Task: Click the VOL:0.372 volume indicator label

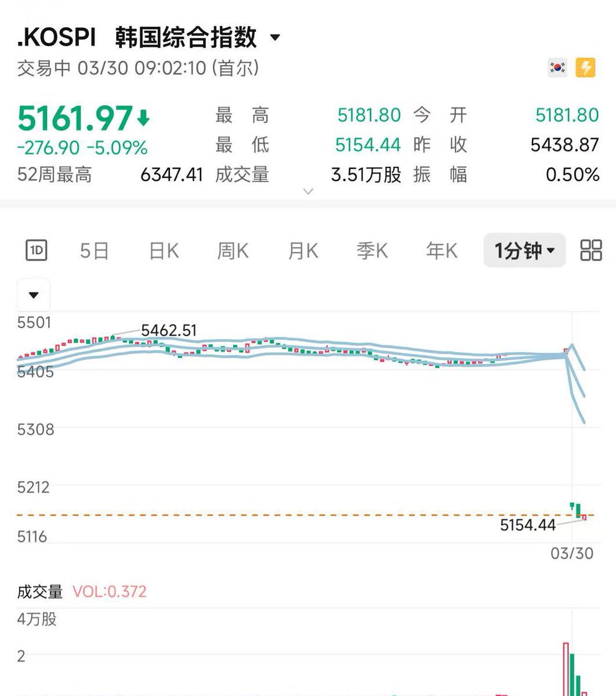Action: click(x=110, y=592)
